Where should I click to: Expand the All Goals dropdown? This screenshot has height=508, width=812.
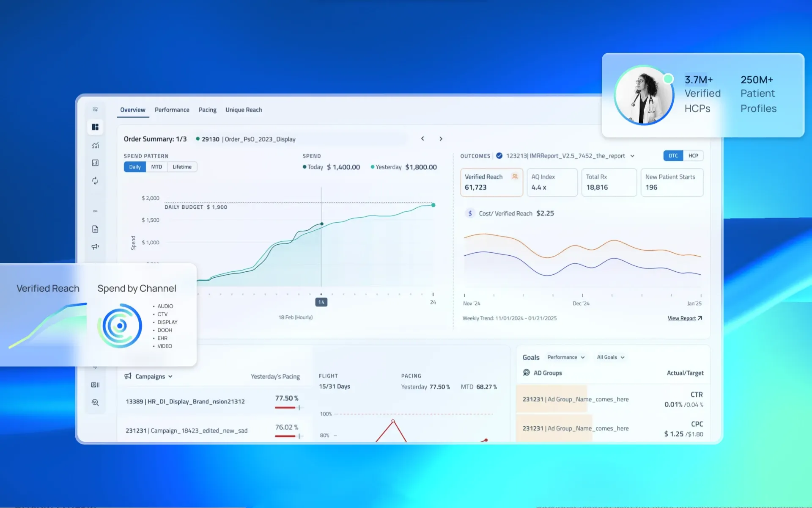coord(611,357)
